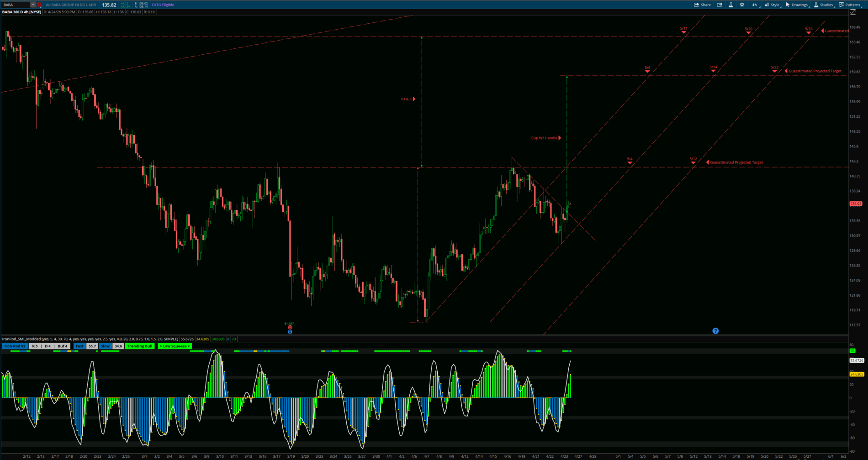Select the Drawings cursor icon
Viewport: 868px width, 460px height.
pyautogui.click(x=789, y=5)
